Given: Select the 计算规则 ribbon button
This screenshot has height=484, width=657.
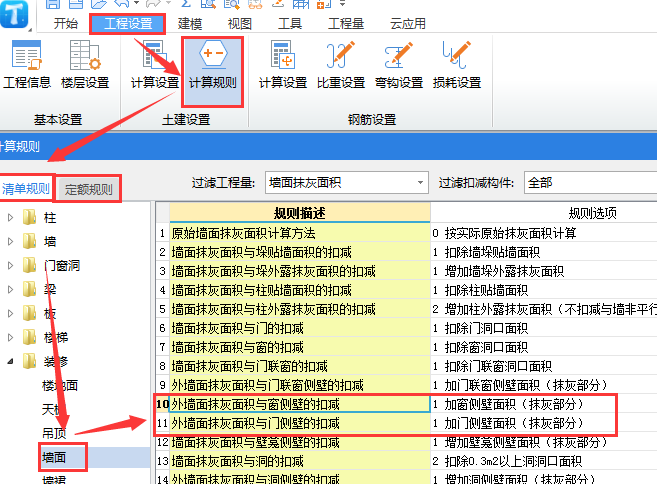Looking at the screenshot, I should click(212, 71).
